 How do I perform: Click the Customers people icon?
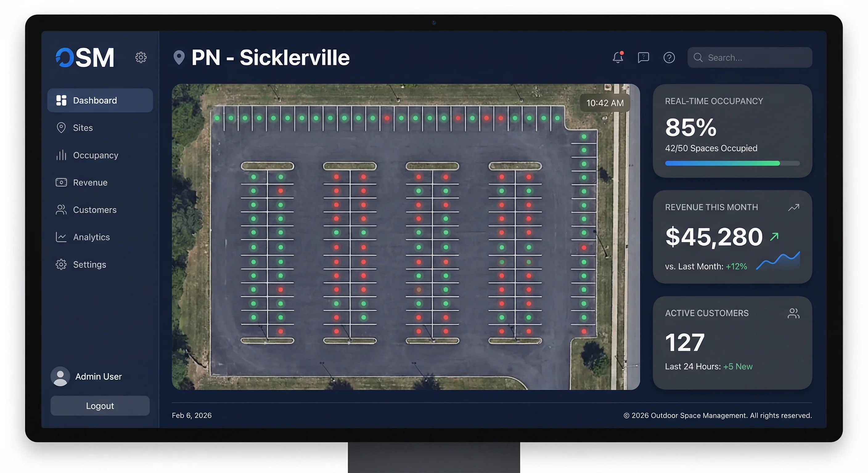(62, 209)
